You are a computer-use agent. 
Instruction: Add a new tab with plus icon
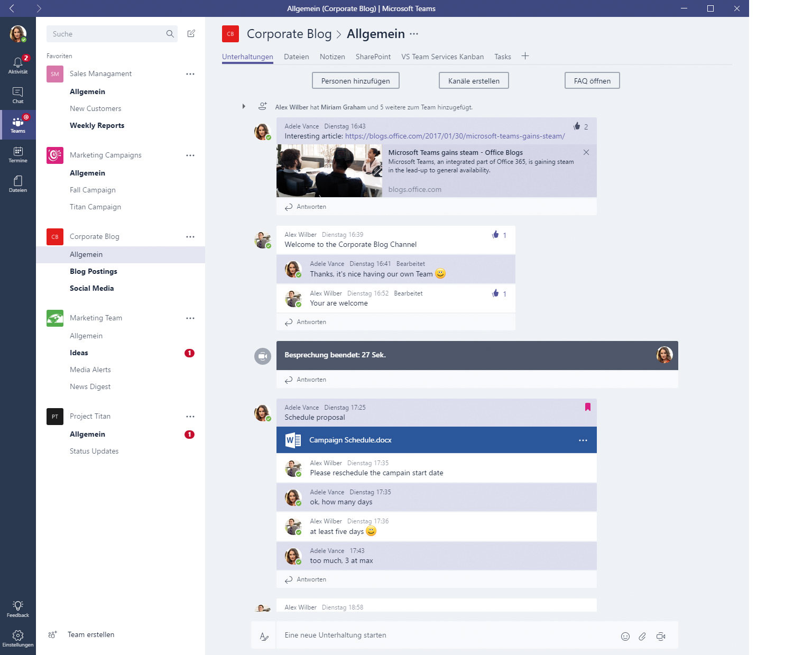pyautogui.click(x=525, y=56)
